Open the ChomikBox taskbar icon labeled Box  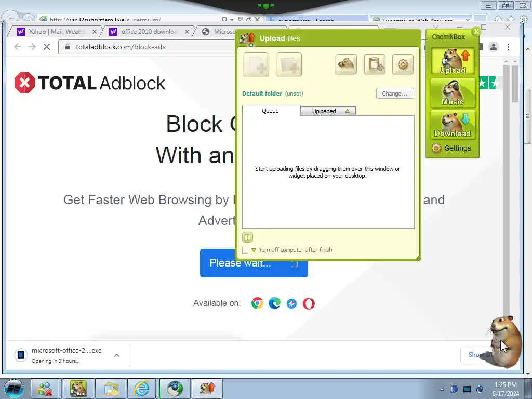[78, 389]
